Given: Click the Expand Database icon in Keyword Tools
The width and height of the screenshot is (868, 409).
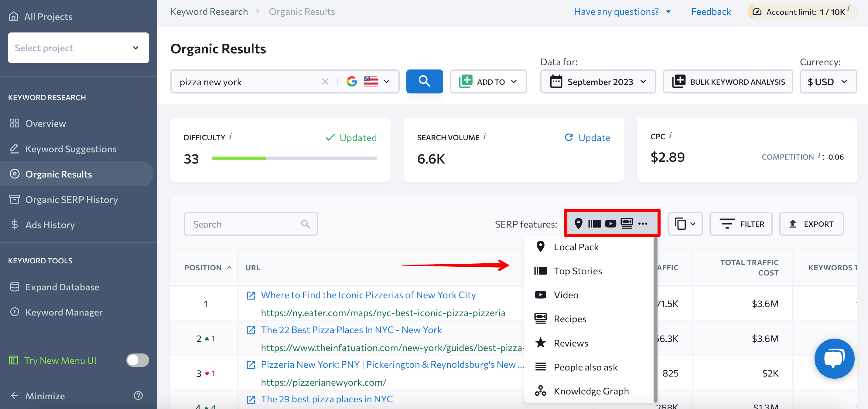Looking at the screenshot, I should pyautogui.click(x=15, y=286).
